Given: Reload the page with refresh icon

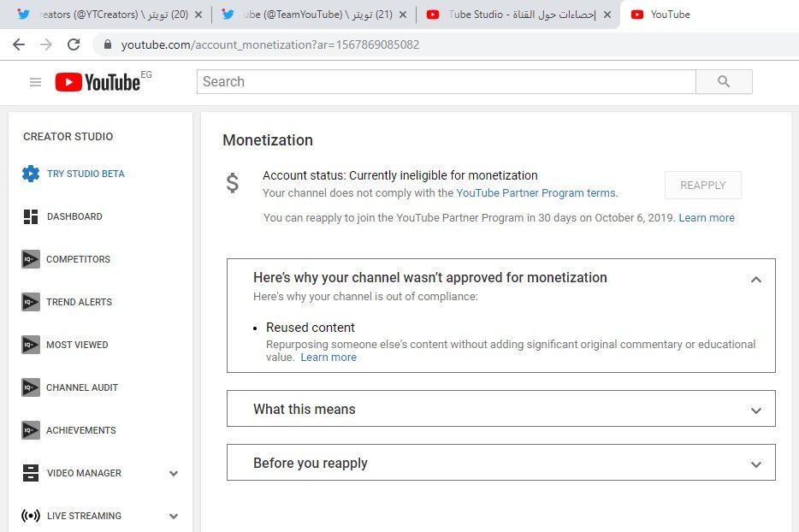Looking at the screenshot, I should (x=74, y=44).
